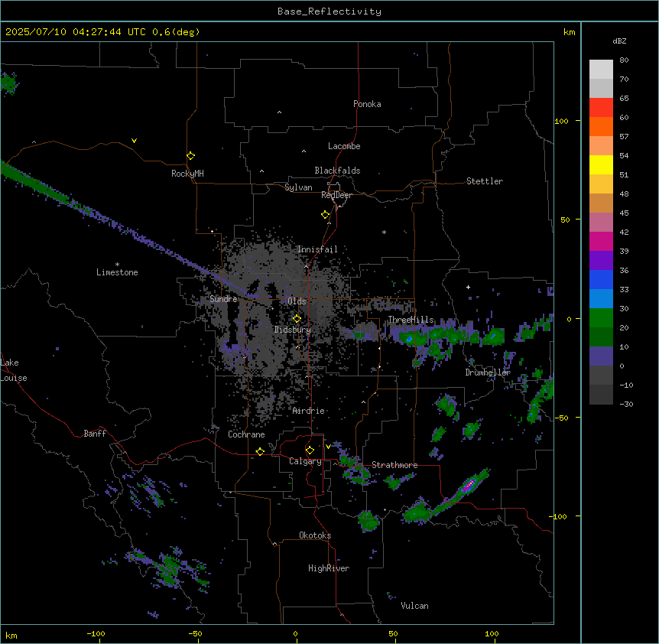Click the ThreeHills label

[411, 320]
